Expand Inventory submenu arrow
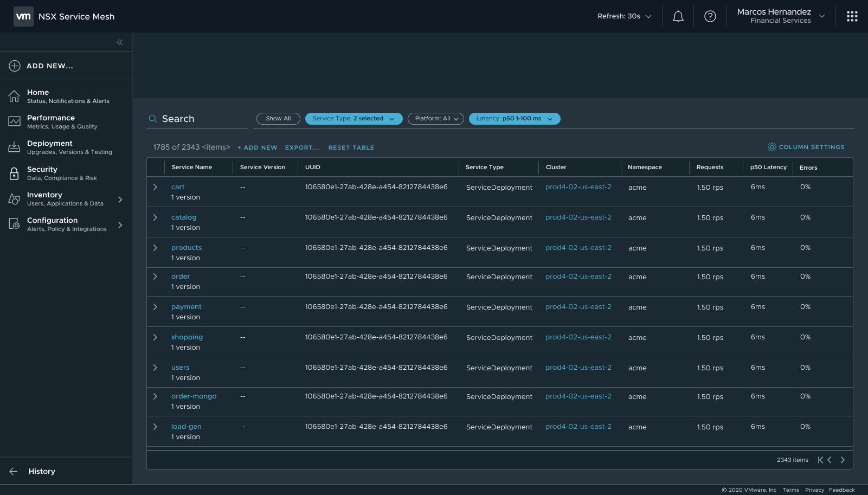868x495 pixels. click(120, 200)
